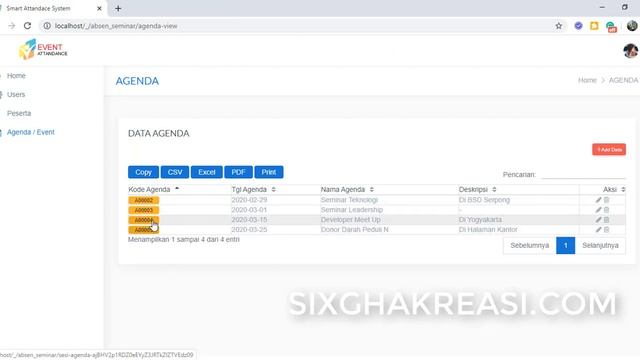Open the user avatar in the page header
This screenshot has width=640, height=360.
tap(631, 51)
